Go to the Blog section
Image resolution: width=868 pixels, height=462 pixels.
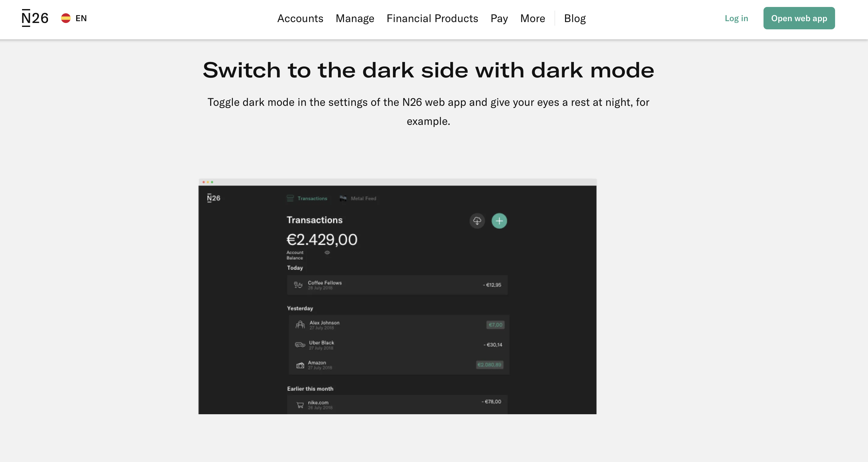(x=575, y=18)
